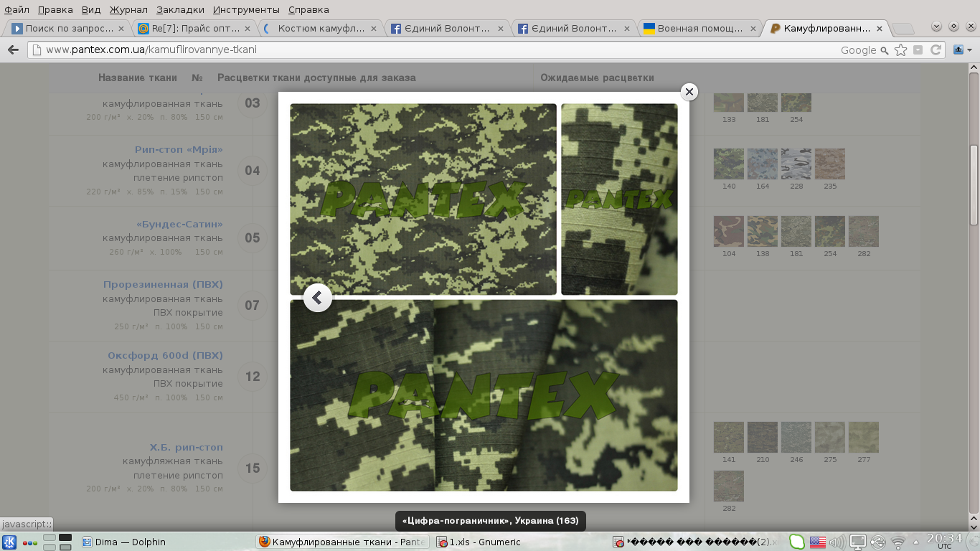Click the green messenger tray icon
The height and width of the screenshot is (551, 980).
click(797, 542)
